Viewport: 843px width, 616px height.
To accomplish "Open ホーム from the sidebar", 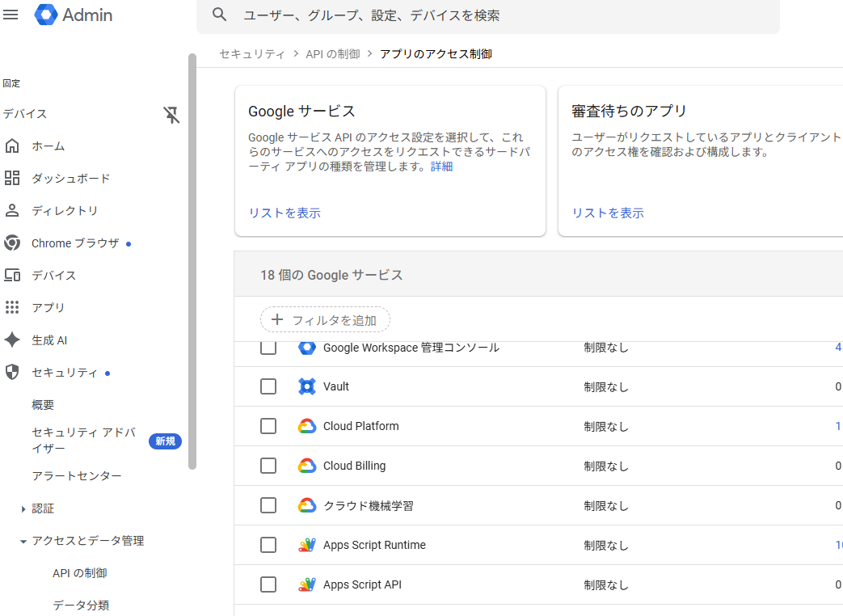I will [48, 146].
